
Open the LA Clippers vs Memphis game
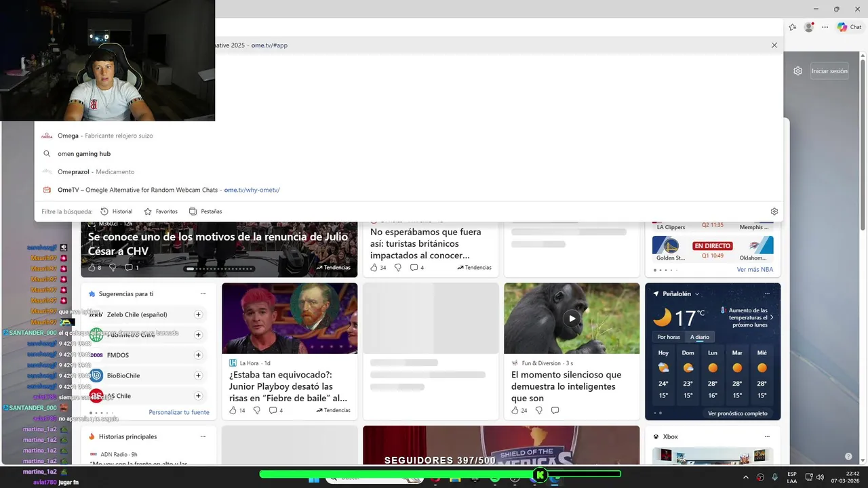pyautogui.click(x=712, y=226)
